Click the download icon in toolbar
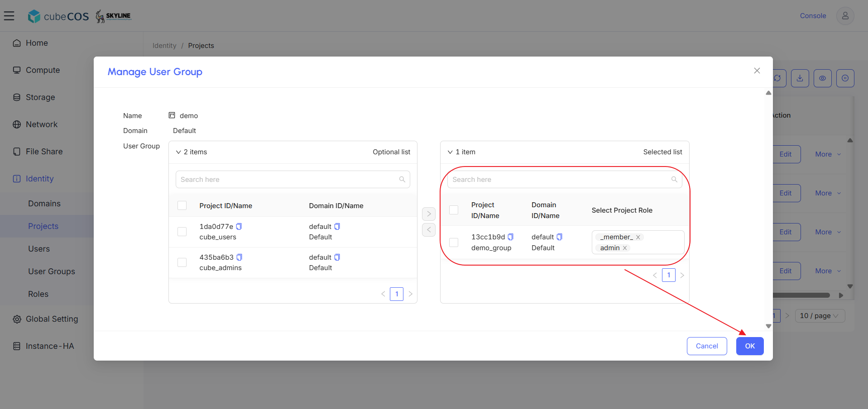Screen dimensions: 868x409 point(800,78)
